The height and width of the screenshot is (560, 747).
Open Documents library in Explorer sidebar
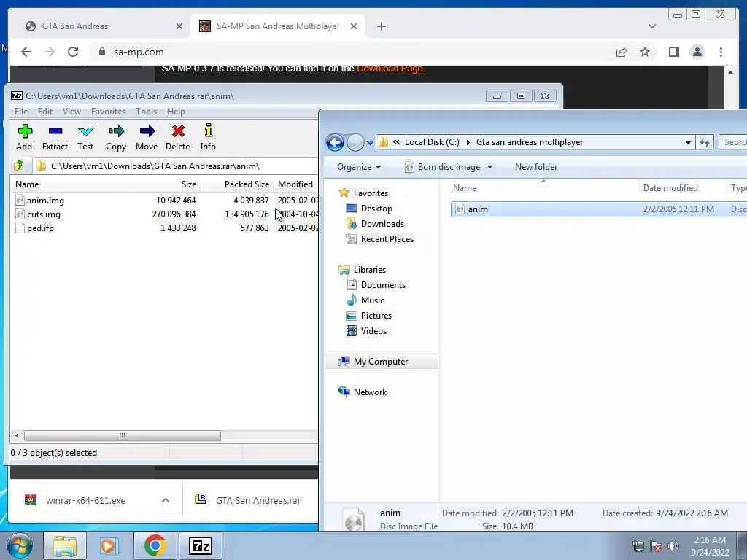click(383, 285)
